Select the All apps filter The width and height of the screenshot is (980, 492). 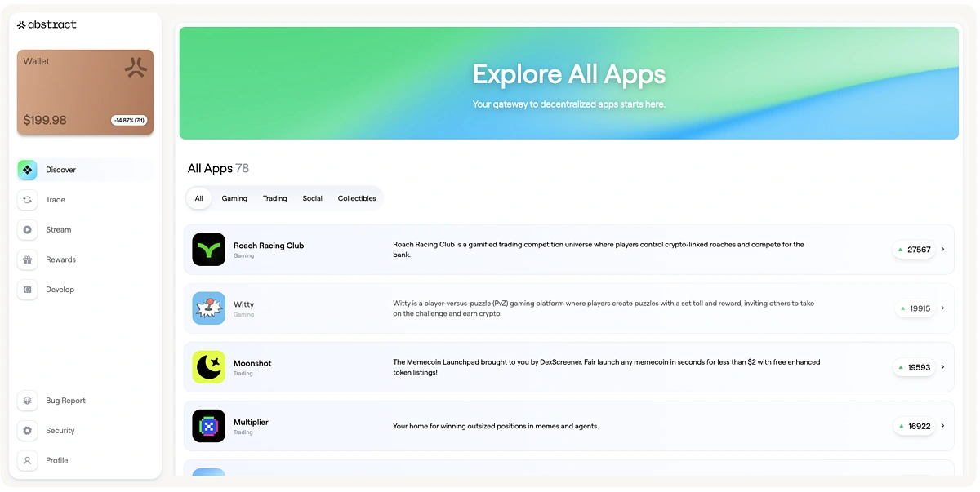click(x=198, y=198)
